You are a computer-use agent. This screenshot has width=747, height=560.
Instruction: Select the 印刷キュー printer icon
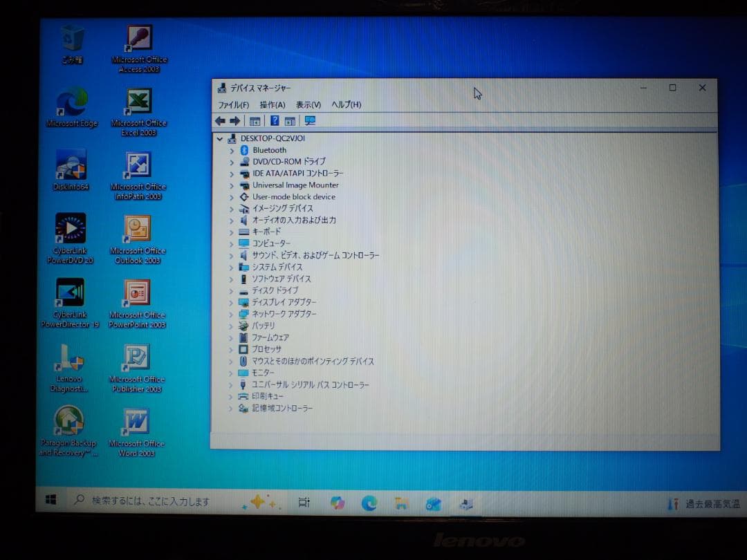point(243,396)
